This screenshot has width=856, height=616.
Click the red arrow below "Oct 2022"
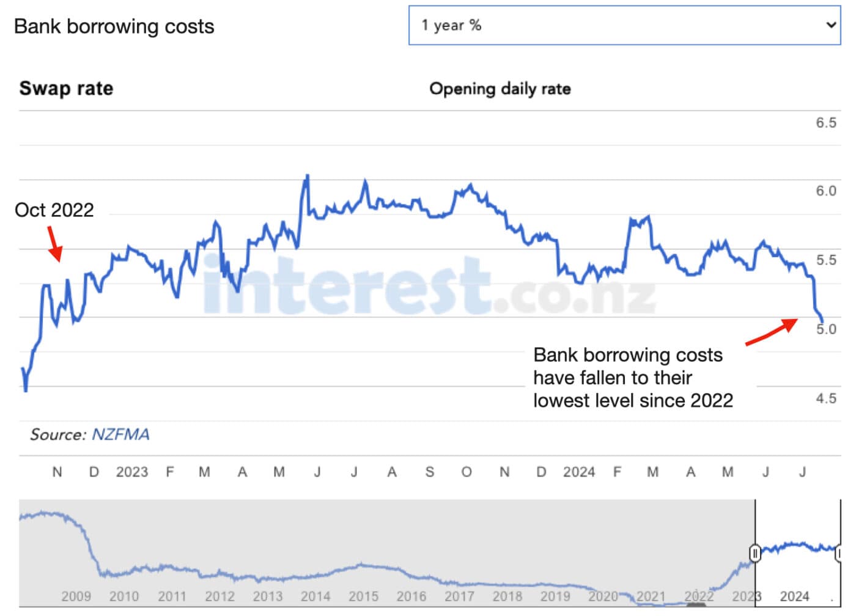54,244
